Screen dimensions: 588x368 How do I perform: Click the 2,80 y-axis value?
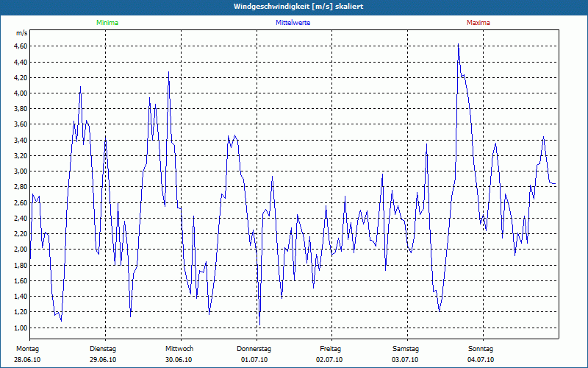click(21, 187)
